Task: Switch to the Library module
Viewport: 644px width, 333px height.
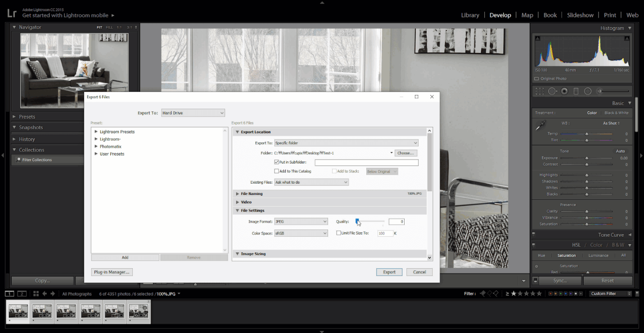Action: 470,15
